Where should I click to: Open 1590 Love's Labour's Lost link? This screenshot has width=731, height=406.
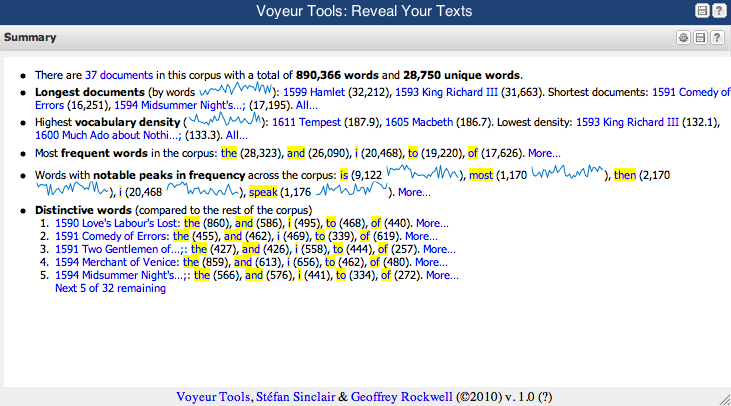click(x=117, y=223)
